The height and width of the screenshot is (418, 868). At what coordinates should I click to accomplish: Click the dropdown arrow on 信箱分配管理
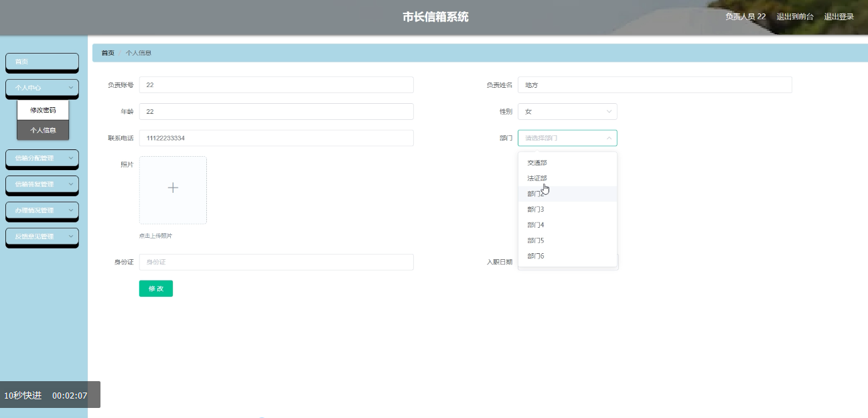tap(70, 159)
